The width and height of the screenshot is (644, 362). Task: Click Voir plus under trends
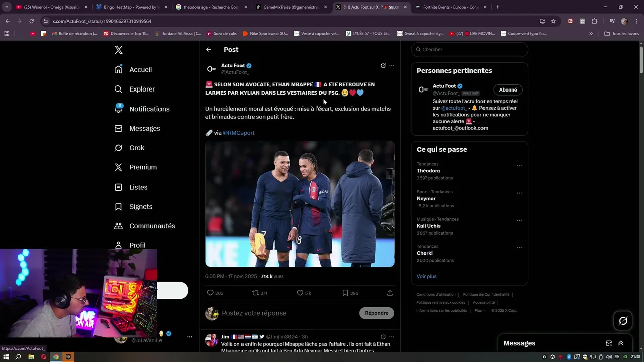click(427, 276)
